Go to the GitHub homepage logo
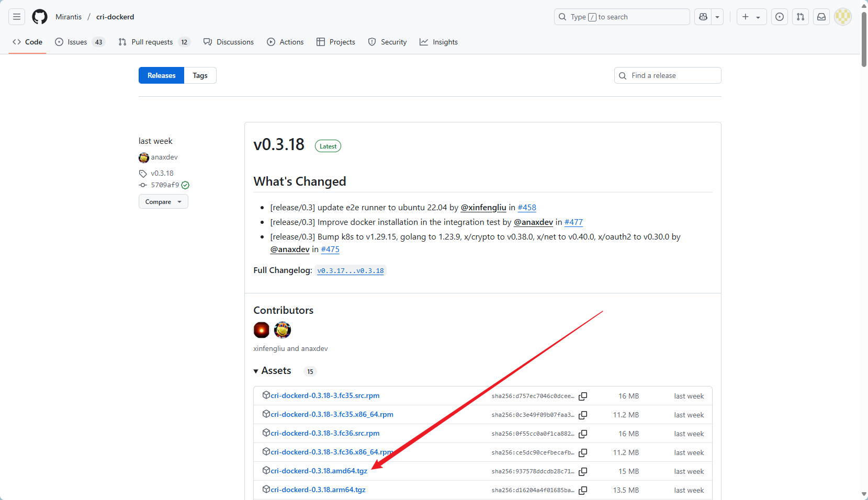868x500 pixels. [40, 17]
